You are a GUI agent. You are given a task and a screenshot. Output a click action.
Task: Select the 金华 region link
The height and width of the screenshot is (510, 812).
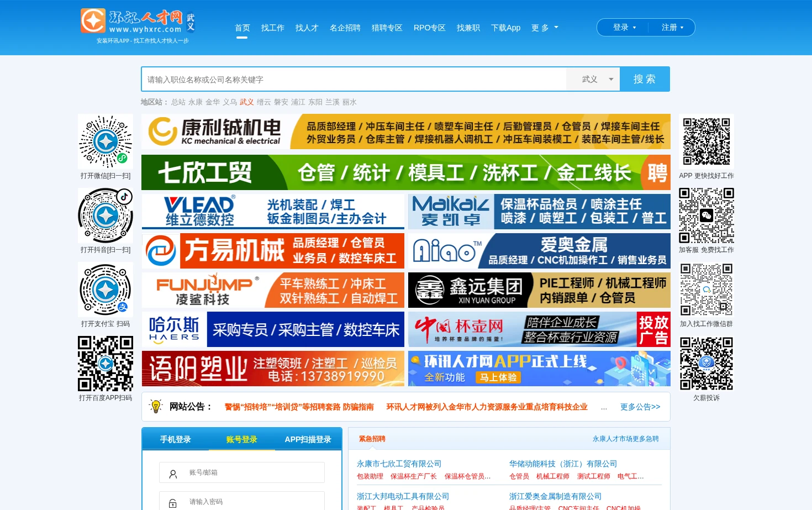213,102
